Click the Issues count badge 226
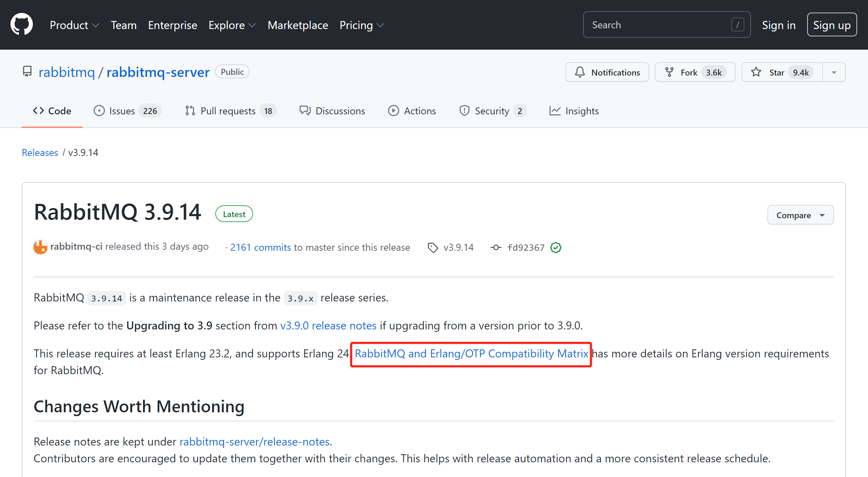 [150, 111]
